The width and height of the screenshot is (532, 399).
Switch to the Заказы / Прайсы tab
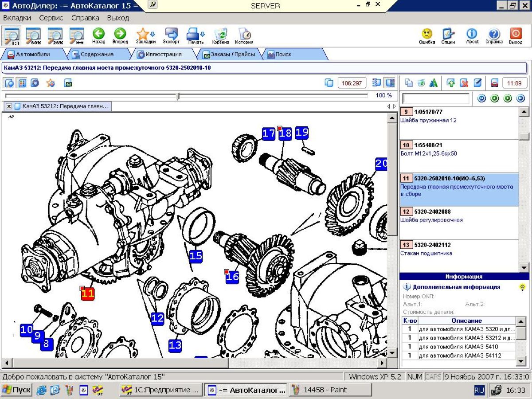click(x=228, y=54)
